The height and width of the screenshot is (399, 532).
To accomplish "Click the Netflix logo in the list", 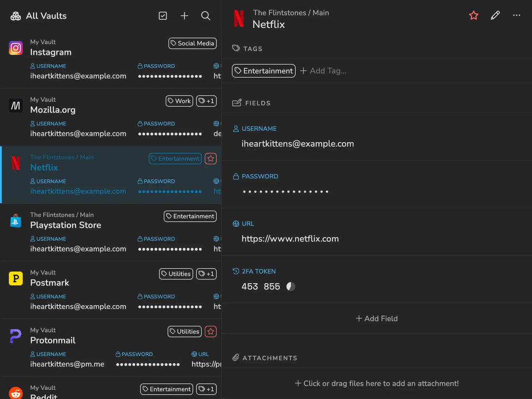I will click(x=16, y=163).
